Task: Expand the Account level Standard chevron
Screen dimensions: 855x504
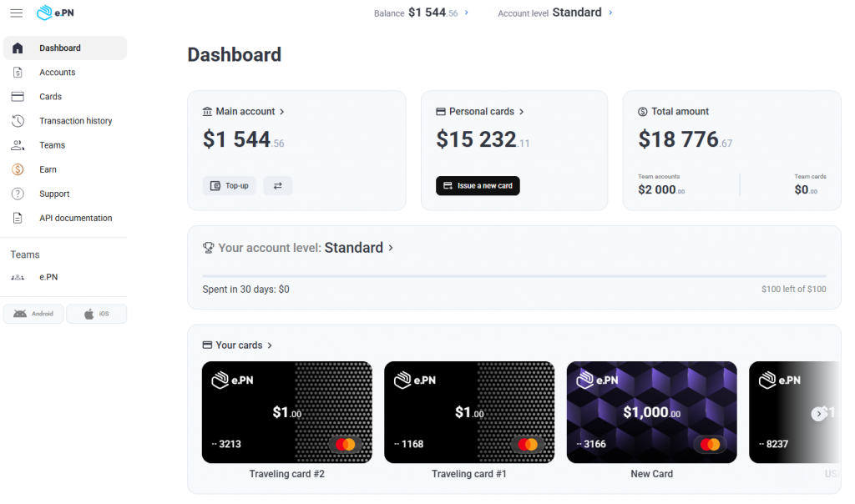Action: (x=610, y=13)
